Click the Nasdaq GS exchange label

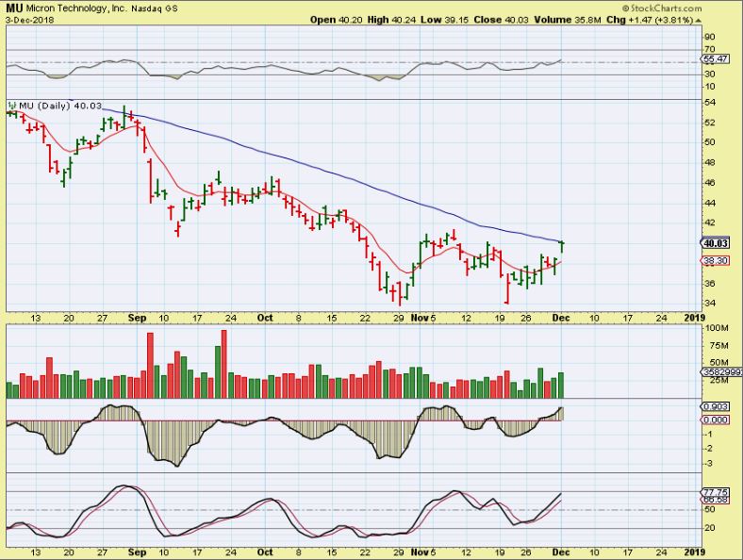(155, 8)
